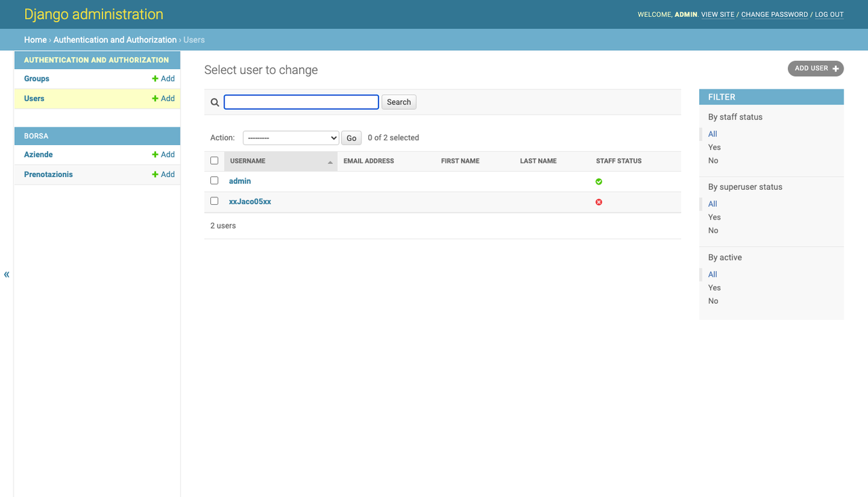This screenshot has width=868, height=497.
Task: Filter active users by All
Action: [x=713, y=275]
